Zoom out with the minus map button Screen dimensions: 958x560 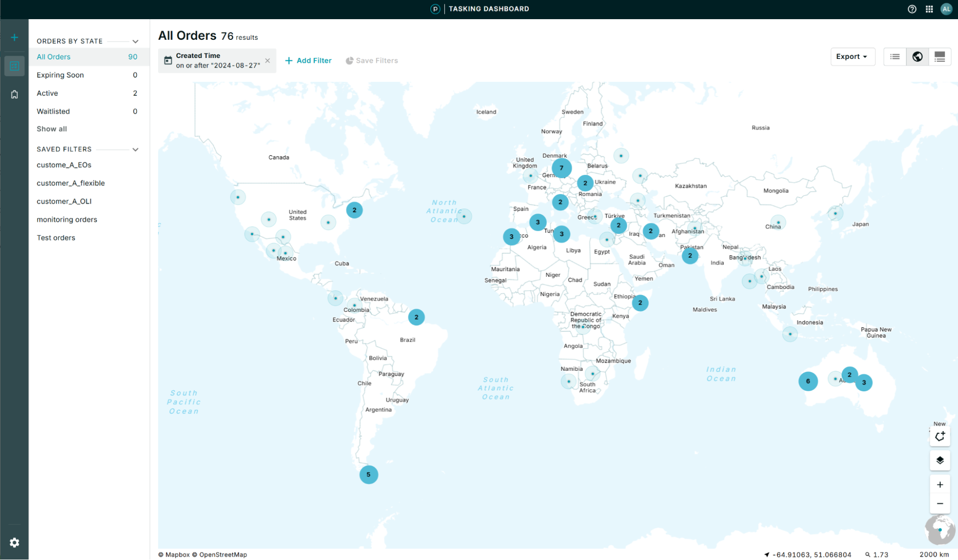940,503
